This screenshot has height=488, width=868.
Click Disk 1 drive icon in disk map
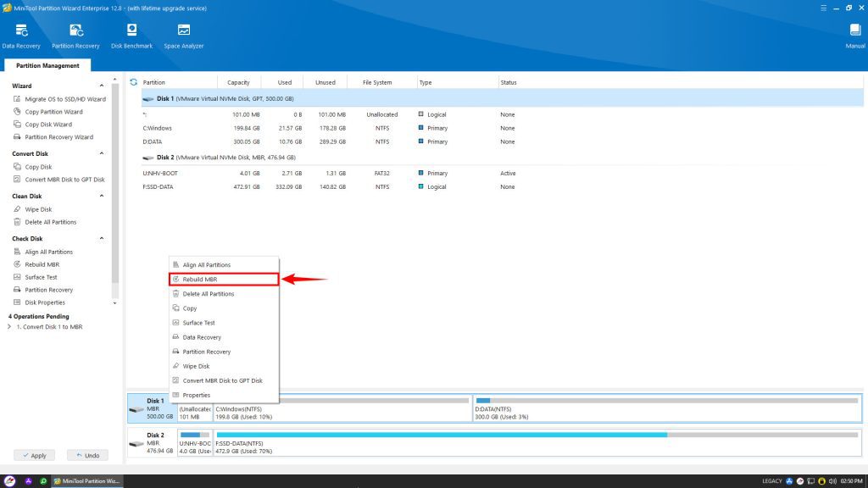point(136,409)
